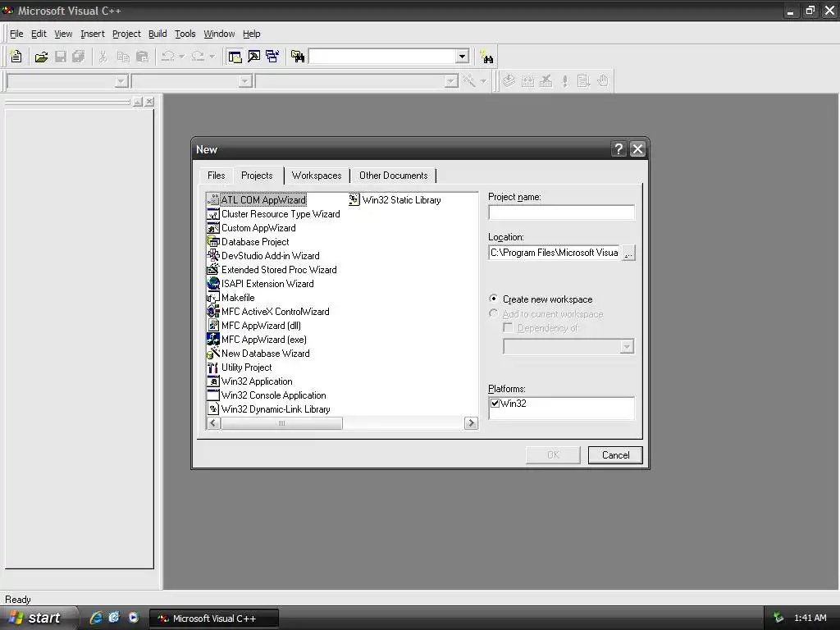840x630 pixels.
Task: Click the Cancel button in New dialog
Action: click(x=615, y=454)
